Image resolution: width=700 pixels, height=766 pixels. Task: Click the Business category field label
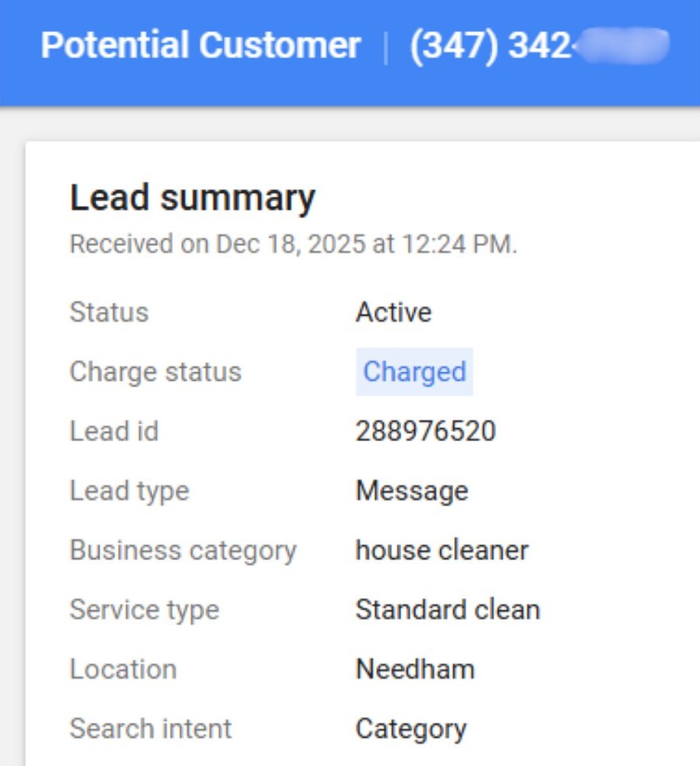183,550
